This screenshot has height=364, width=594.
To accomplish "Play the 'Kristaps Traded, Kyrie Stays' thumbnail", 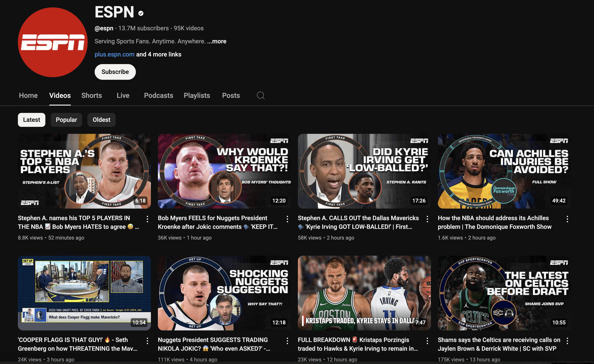I will 364,293.
